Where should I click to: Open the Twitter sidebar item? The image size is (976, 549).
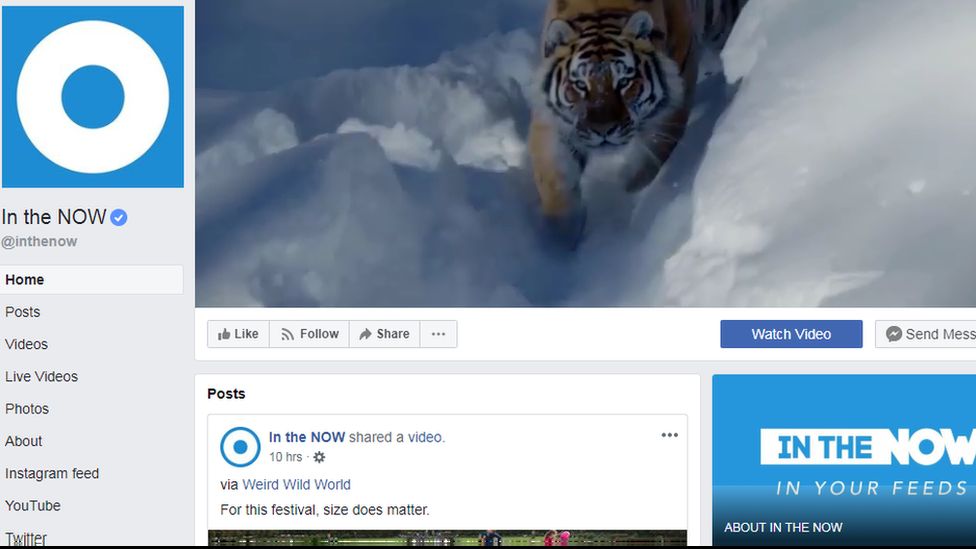point(26,538)
